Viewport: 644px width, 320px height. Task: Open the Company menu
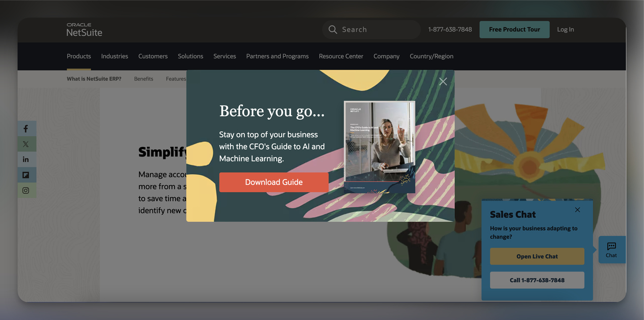click(x=386, y=56)
